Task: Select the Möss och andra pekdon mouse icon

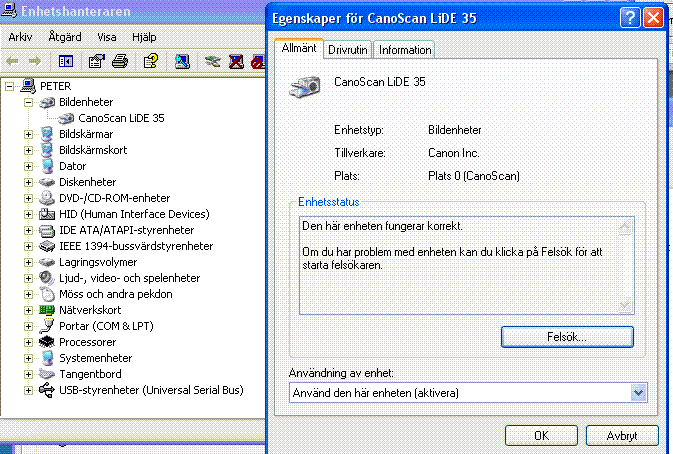Action: coord(47,294)
